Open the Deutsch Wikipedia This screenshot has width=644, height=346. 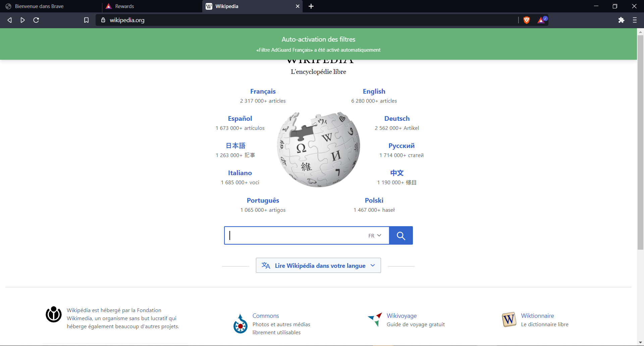pyautogui.click(x=397, y=118)
